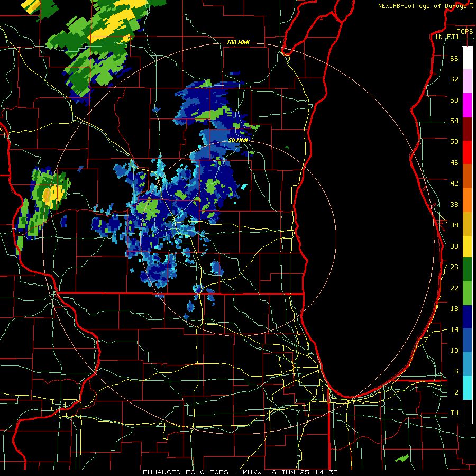This screenshot has height=476, width=476.
Task: Click the NEXLAB-College of DuPage credit text
Action: (425, 6)
